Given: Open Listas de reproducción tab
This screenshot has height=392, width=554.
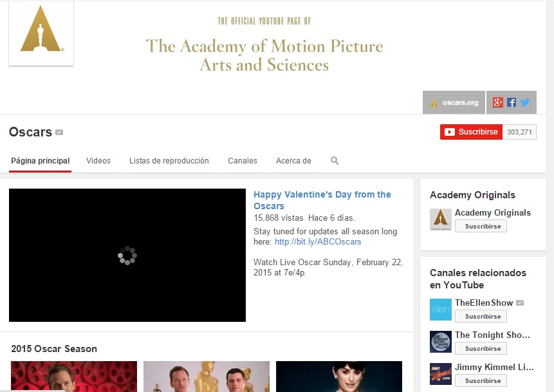Looking at the screenshot, I should (169, 161).
